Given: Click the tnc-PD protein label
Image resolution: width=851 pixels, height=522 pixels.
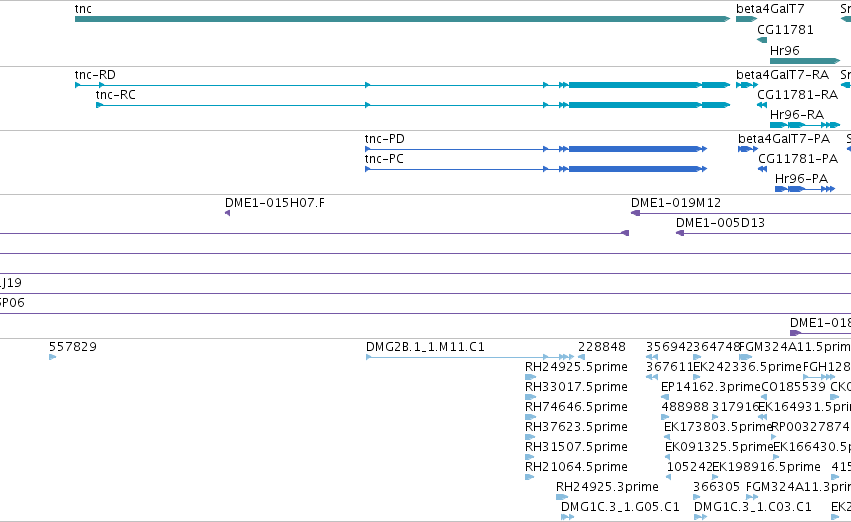Looking at the screenshot, I should (x=385, y=138).
